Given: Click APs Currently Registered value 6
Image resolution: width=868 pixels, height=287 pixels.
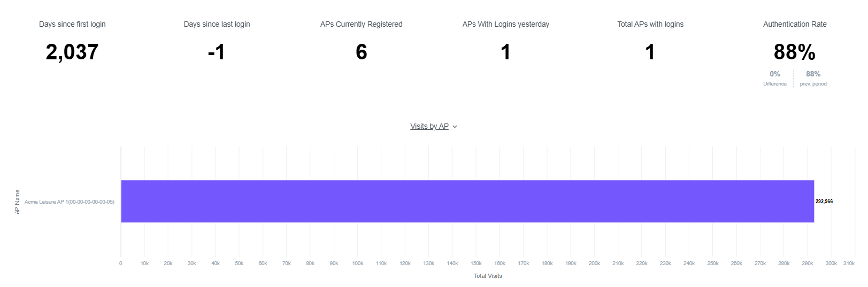Looking at the screenshot, I should click(362, 52).
